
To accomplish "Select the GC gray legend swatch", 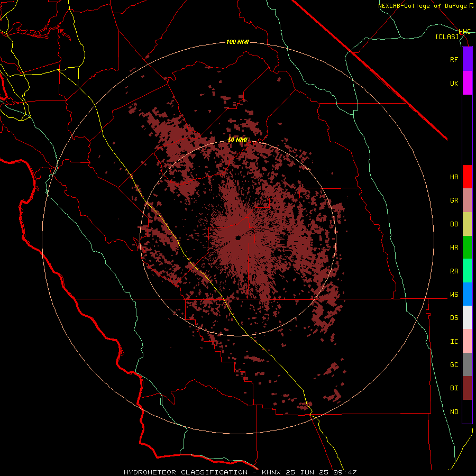I will 467,364.
